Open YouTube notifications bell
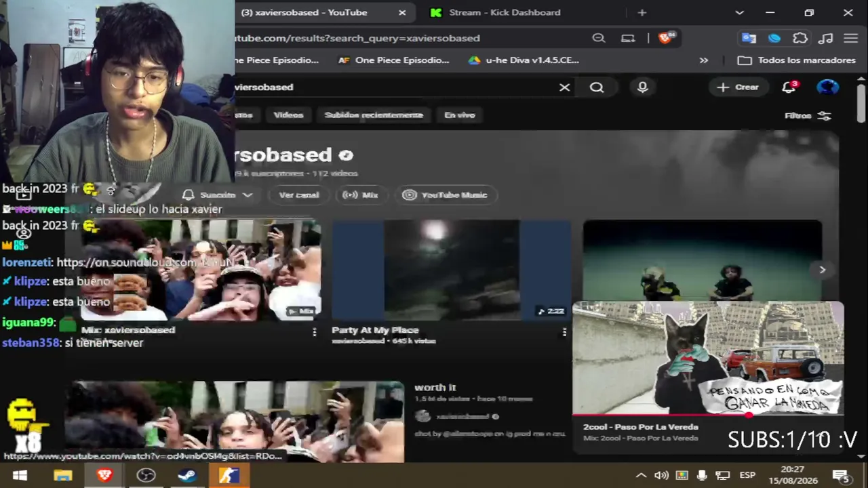Viewport: 868px width, 488px height. [789, 87]
